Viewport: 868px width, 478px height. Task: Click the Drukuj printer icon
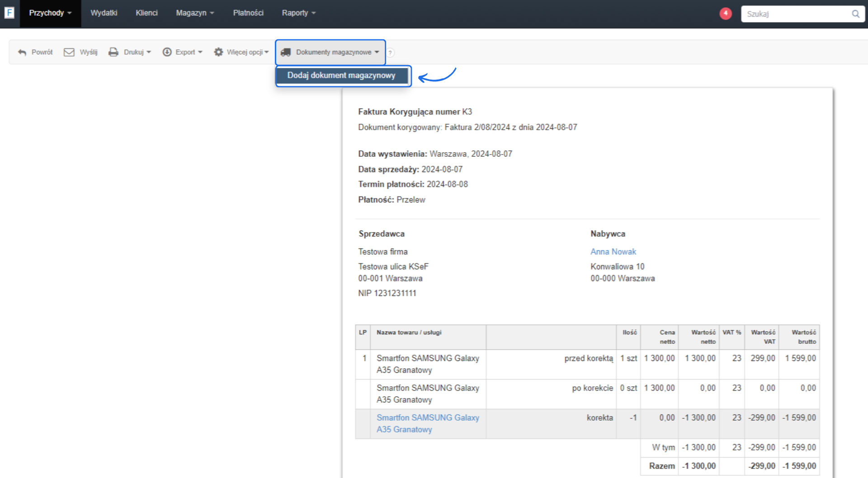(x=113, y=52)
